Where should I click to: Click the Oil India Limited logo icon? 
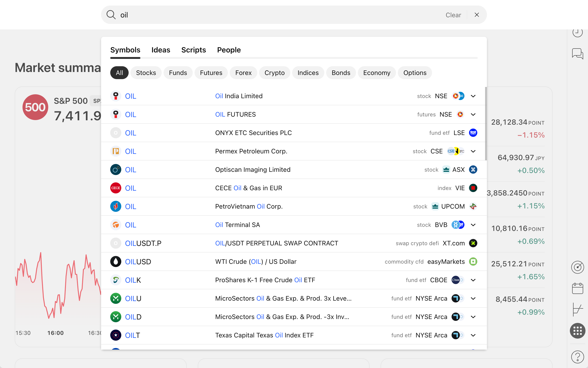tap(116, 96)
